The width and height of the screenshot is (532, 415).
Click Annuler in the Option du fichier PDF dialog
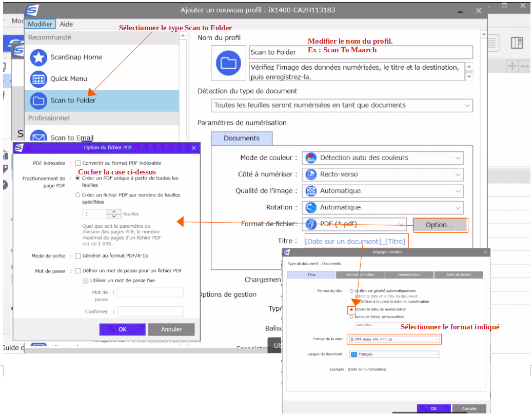click(171, 329)
